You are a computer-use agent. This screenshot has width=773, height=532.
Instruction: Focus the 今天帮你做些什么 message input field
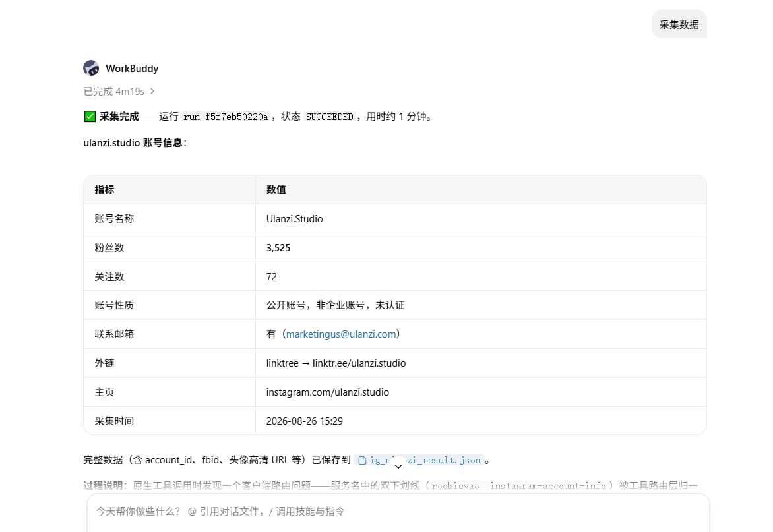[x=398, y=512]
